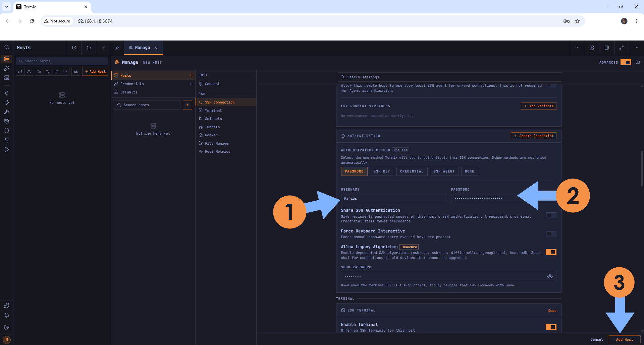
Task: Toggle the Advanced switch off
Action: [x=626, y=62]
